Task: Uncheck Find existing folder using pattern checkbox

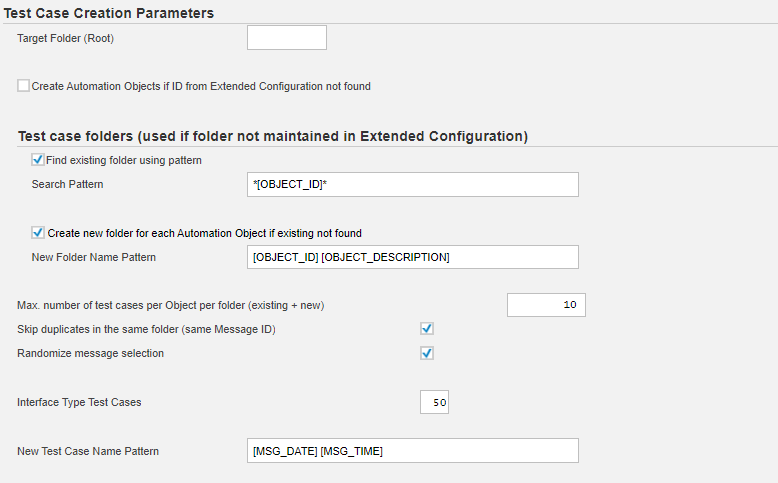Action: click(38, 159)
